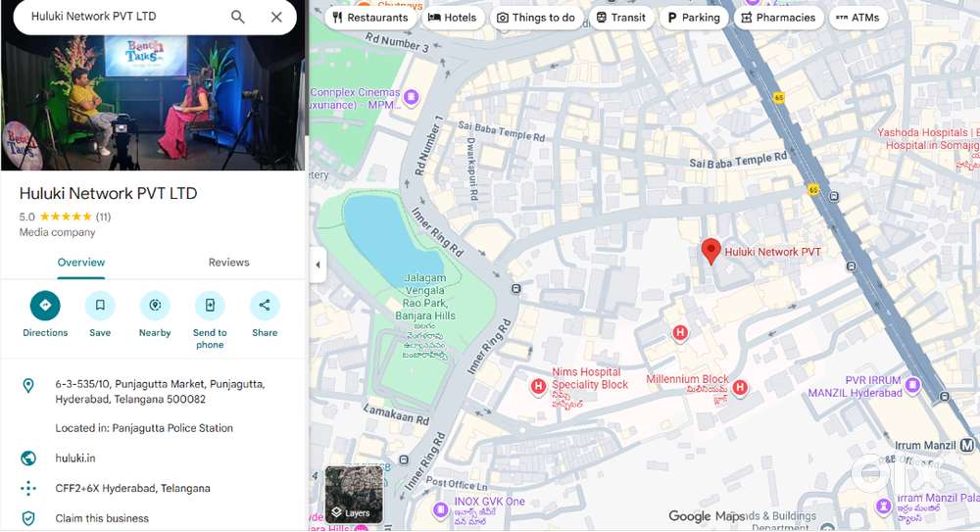This screenshot has width=980, height=532.
Task: Click Send to phone icon
Action: 210,306
